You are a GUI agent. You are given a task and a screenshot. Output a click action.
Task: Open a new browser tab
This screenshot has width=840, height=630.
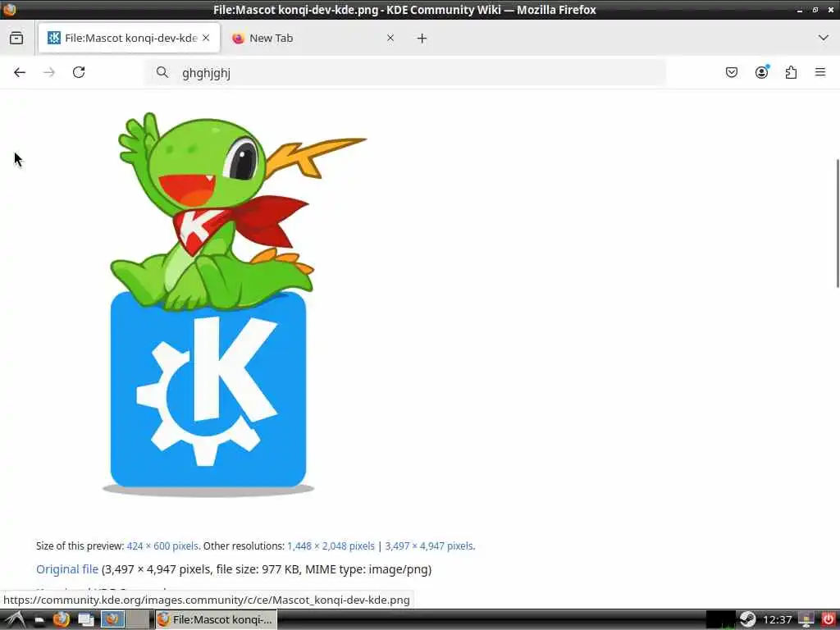[422, 38]
